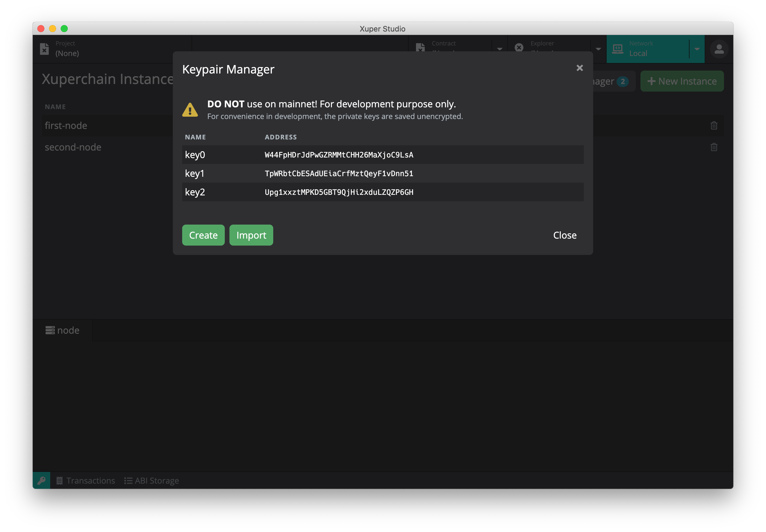
Task: Open ABI Storage list icon
Action: [x=128, y=480]
